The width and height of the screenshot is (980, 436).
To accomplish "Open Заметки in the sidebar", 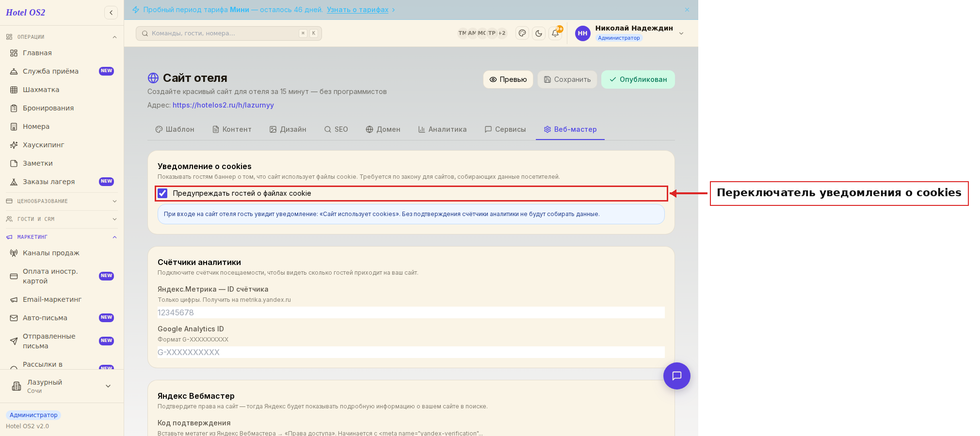I will point(62,163).
